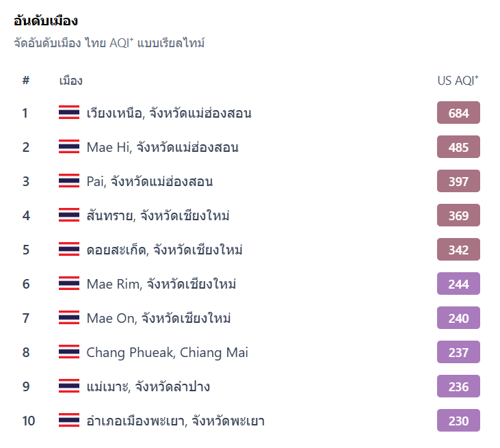Click the Thai flag next to แม่เมาะ
Viewport: 500px width, 448px height.
pos(69,386)
